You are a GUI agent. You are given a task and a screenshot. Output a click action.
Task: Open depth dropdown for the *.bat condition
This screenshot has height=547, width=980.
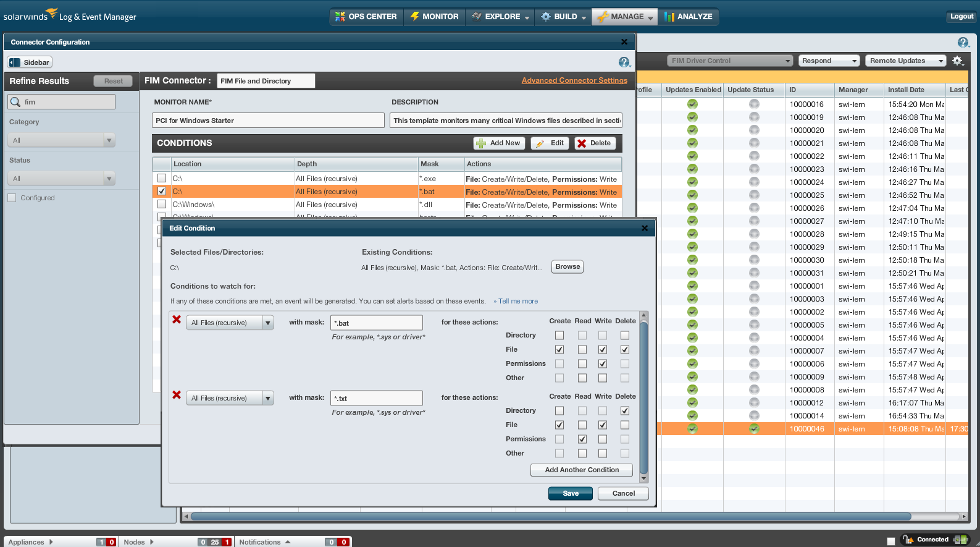point(230,323)
